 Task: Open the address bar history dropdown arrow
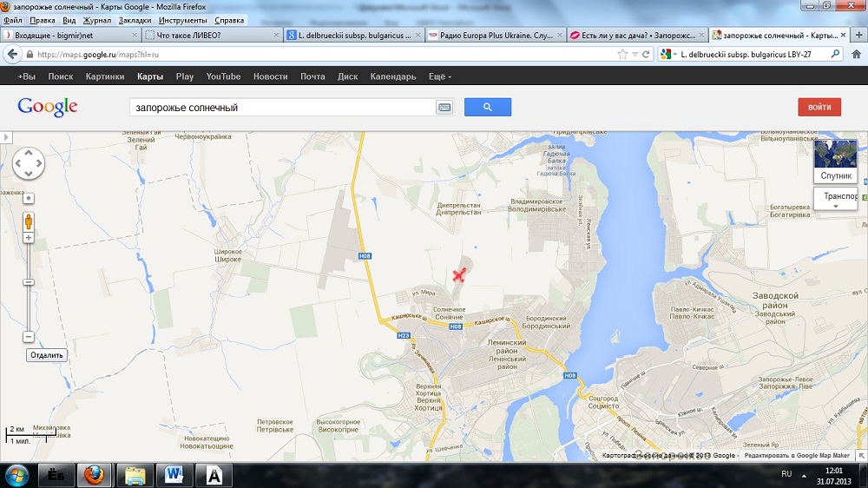pos(635,55)
